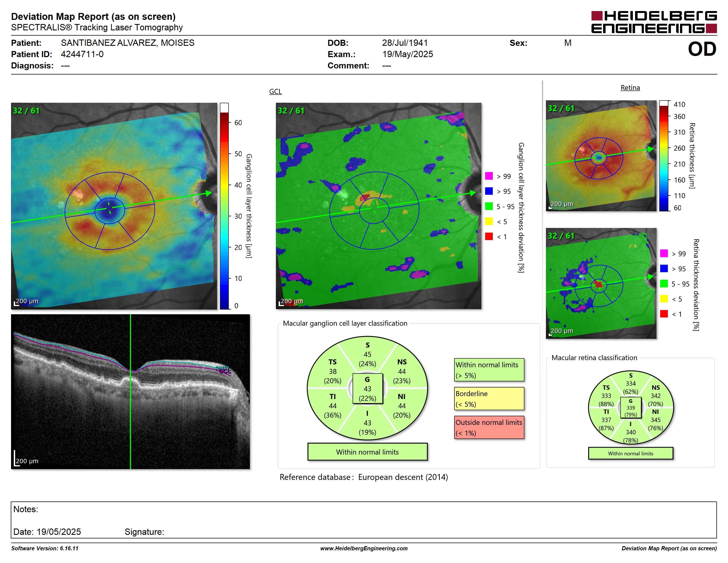This screenshot has height=563, width=728.
Task: Click the Notes field
Action: pos(364,520)
